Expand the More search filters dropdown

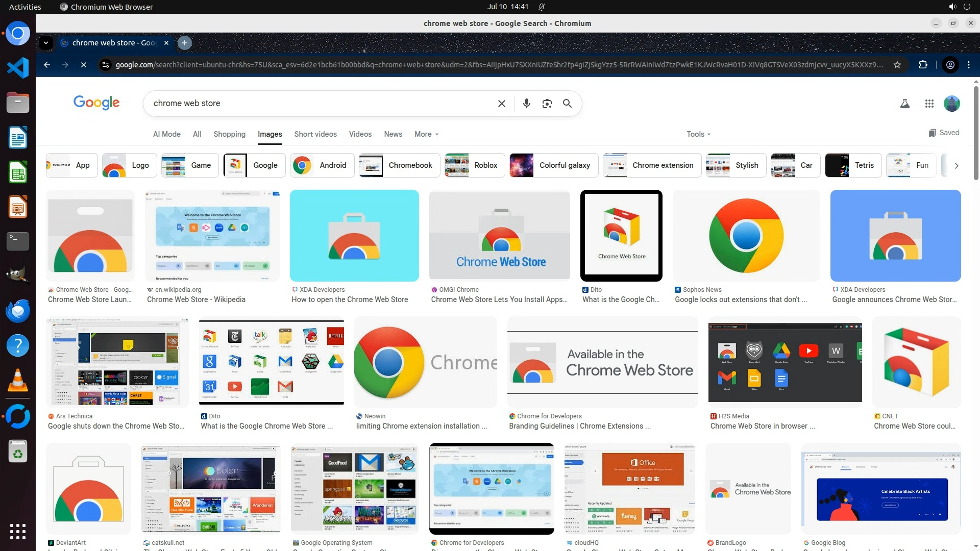(426, 134)
